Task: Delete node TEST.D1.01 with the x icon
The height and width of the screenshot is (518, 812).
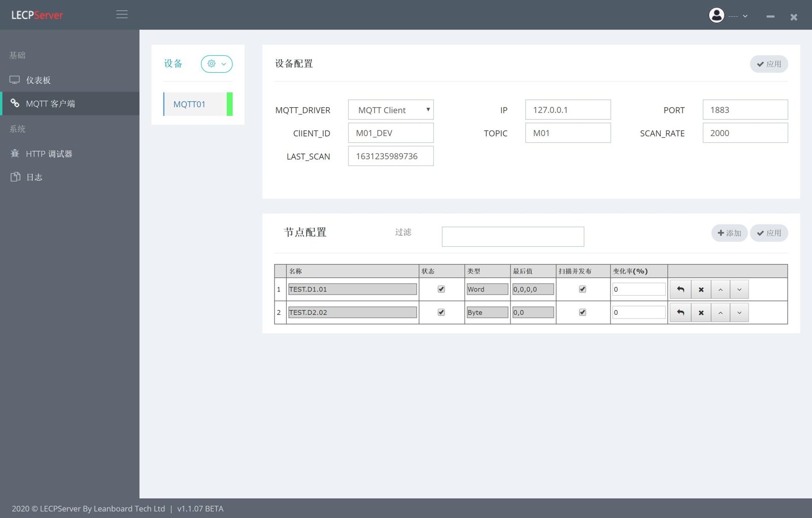Action: (701, 289)
